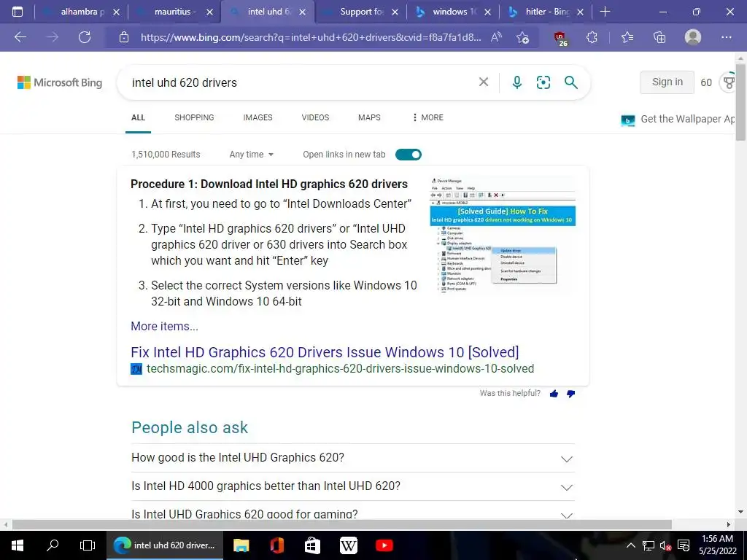
Task: Add this page to favorites
Action: tap(522, 37)
